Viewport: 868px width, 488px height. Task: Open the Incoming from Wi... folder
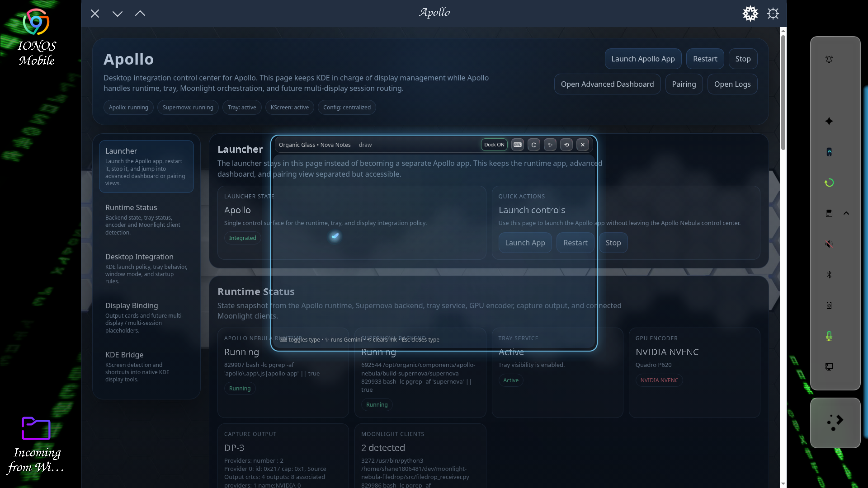point(36,445)
